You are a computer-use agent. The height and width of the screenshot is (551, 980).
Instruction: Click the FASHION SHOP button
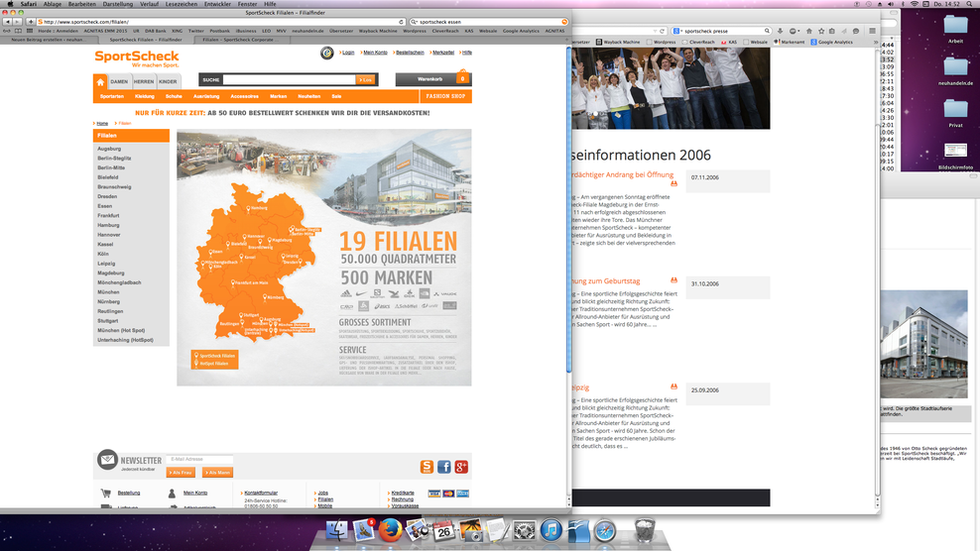445,96
